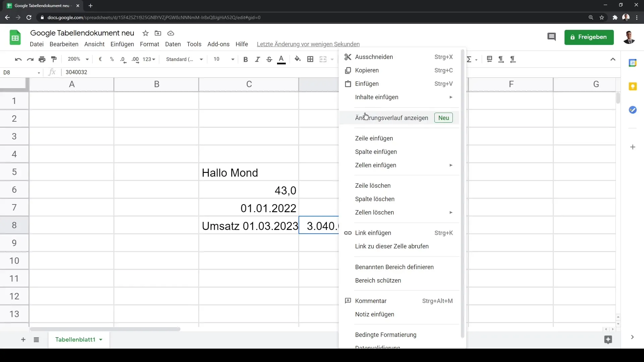This screenshot has height=362, width=644.
Task: Increase decimal places button
Action: pyautogui.click(x=135, y=59)
